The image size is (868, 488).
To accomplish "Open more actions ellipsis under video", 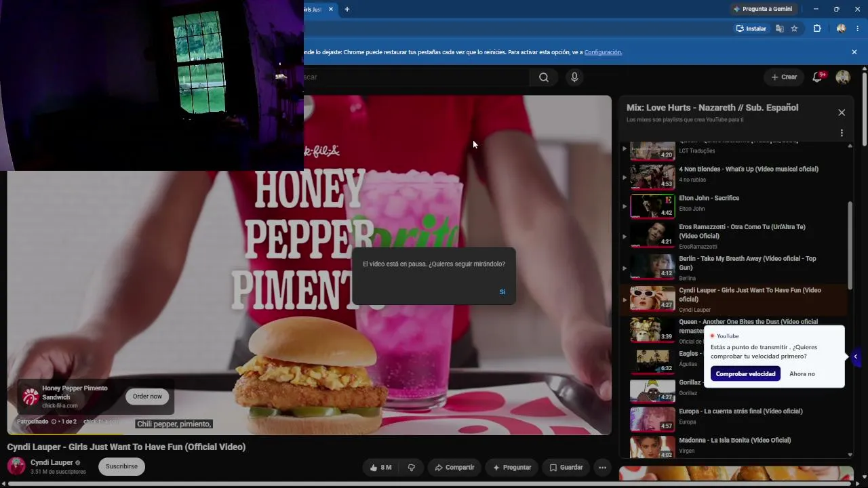I will pos(602,467).
